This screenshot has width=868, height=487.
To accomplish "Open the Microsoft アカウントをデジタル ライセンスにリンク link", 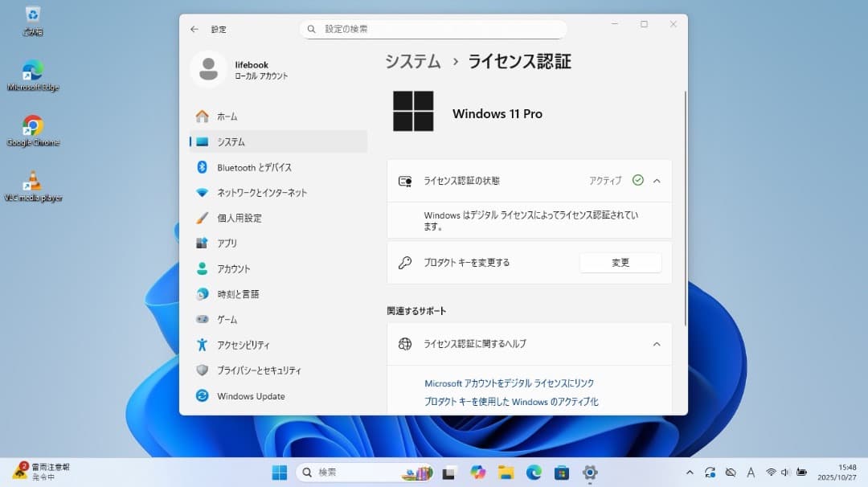I will coord(510,383).
